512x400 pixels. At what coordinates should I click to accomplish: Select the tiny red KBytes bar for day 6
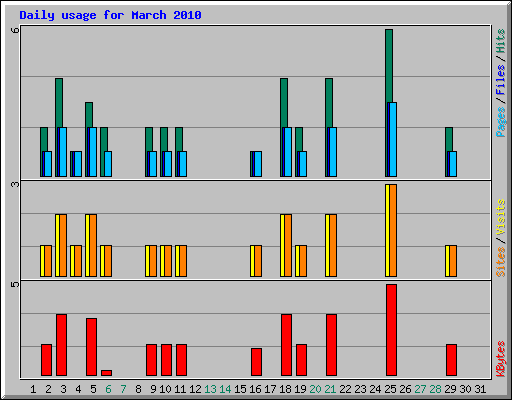tap(106, 373)
